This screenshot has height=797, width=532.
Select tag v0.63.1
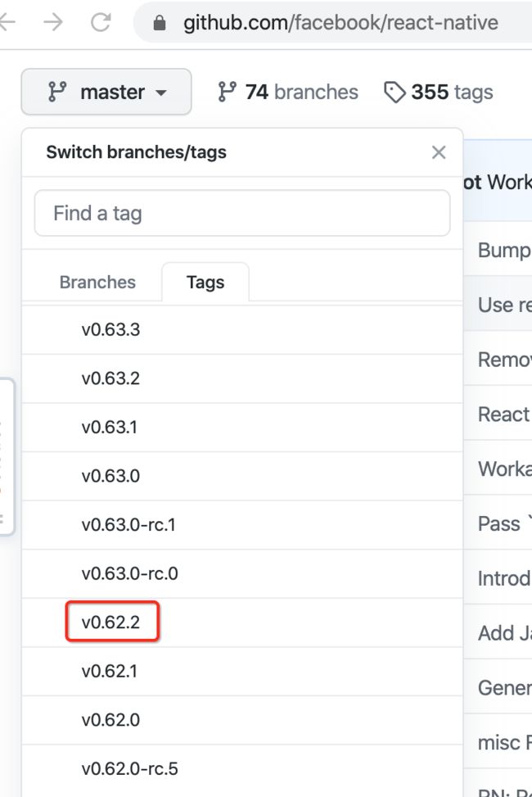242,427
